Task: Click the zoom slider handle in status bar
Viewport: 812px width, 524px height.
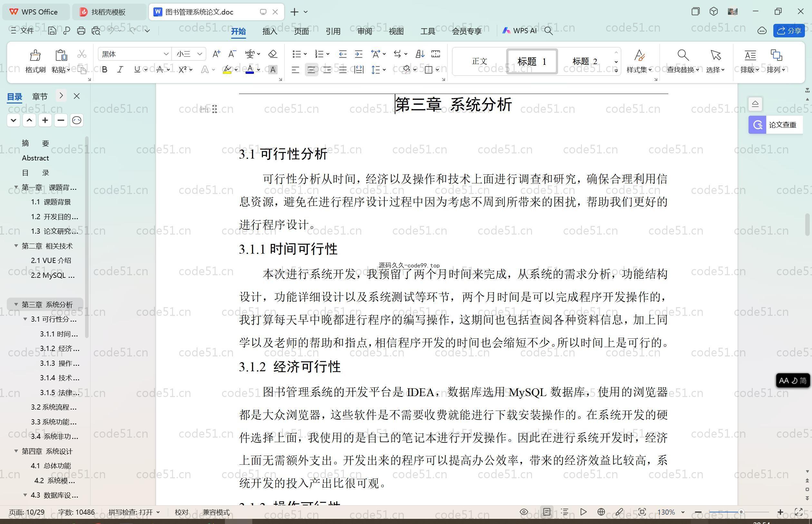Action: 741,512
